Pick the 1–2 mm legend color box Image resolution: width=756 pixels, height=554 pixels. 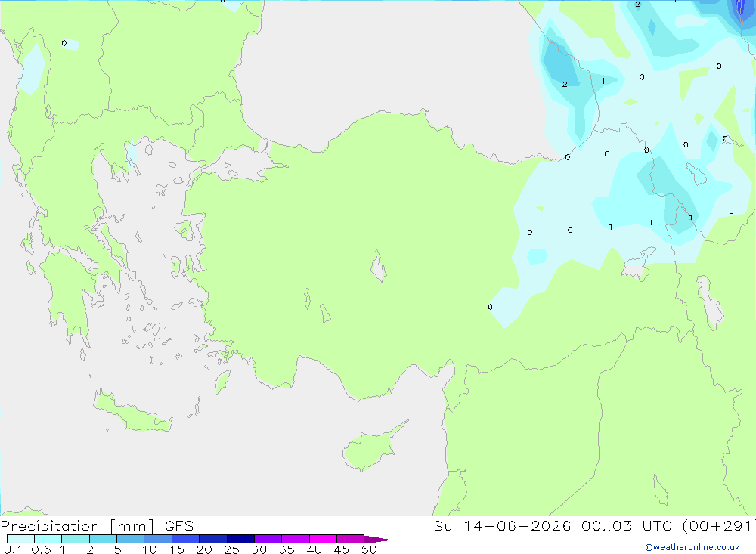coord(76,539)
